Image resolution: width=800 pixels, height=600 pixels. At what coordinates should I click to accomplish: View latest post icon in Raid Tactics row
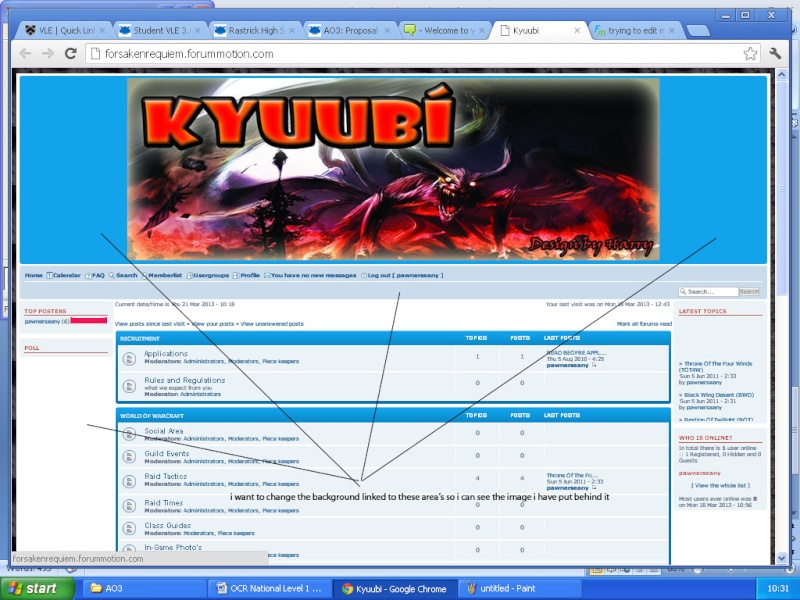coord(594,488)
